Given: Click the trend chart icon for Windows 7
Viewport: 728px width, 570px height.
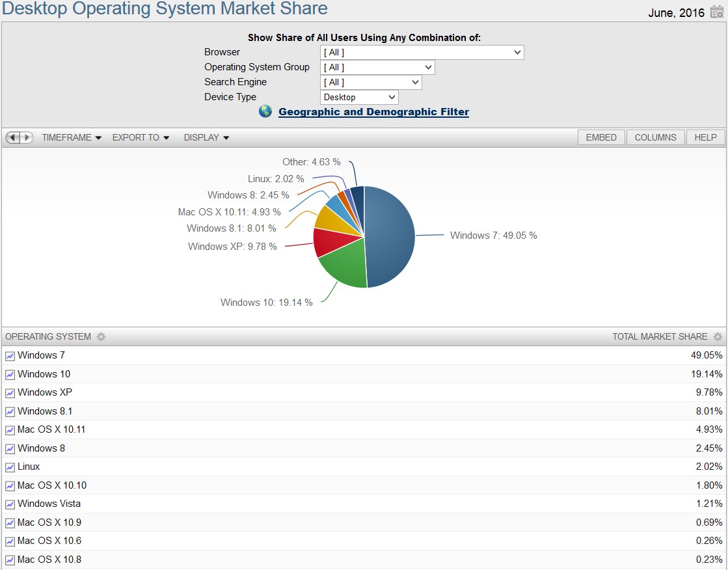Looking at the screenshot, I should 10,357.
